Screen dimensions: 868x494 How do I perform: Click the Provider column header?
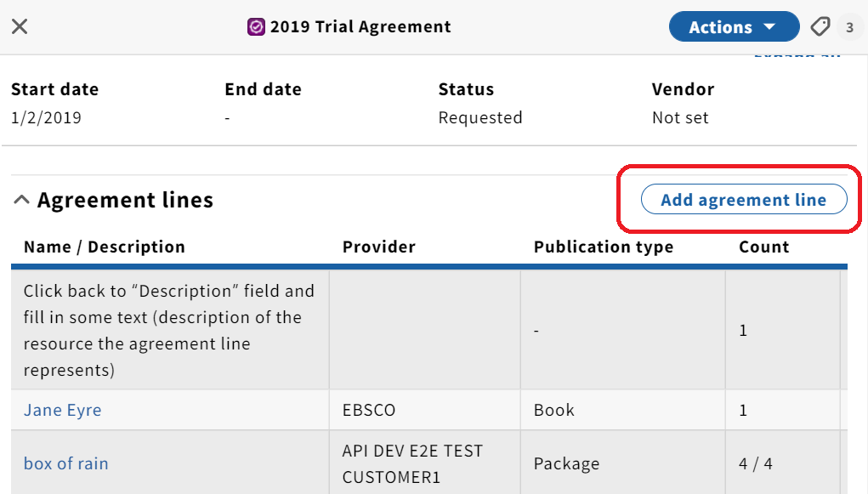(379, 247)
